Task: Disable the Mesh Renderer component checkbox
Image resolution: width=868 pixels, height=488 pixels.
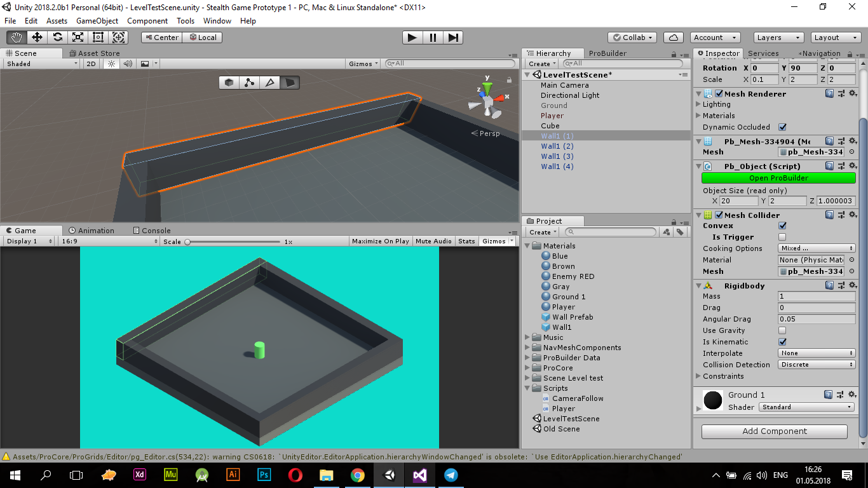Action: 719,93
